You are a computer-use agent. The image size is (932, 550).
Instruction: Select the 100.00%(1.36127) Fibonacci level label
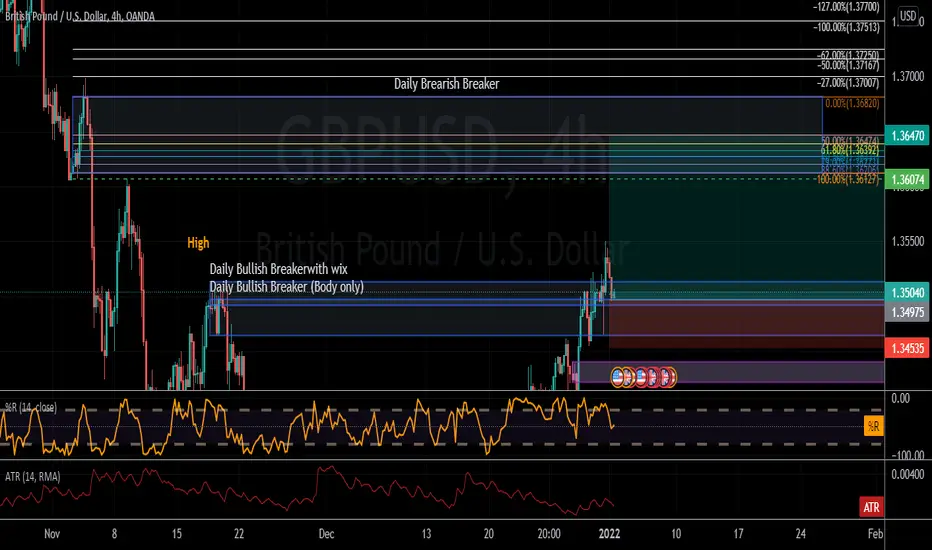pyautogui.click(x=848, y=179)
